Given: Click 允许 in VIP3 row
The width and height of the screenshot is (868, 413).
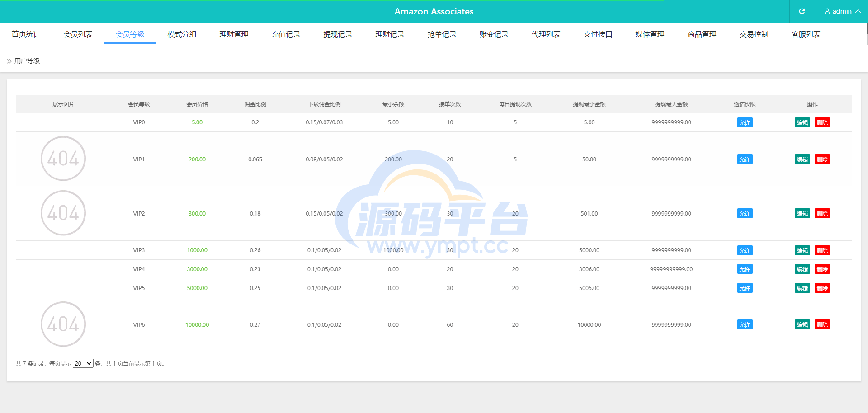Looking at the screenshot, I should pyautogui.click(x=745, y=250).
